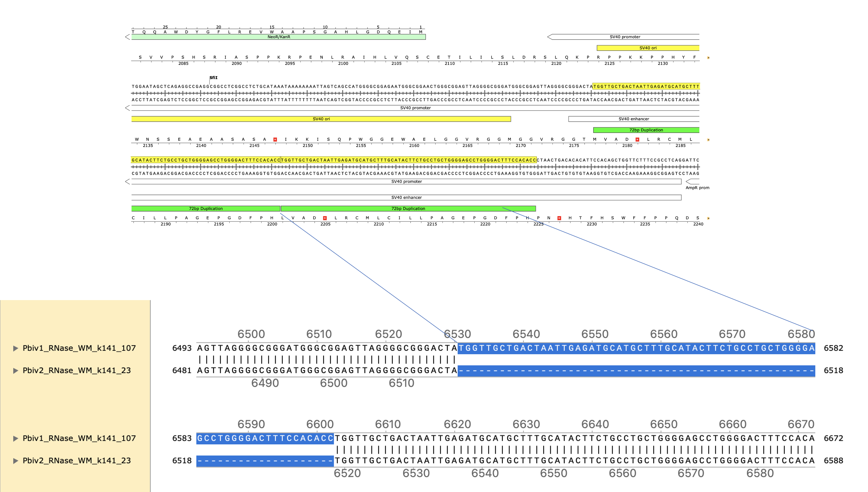Image resolution: width=868 pixels, height=492 pixels.
Task: Click the stop codon marker before residue 2205
Action: (325, 218)
